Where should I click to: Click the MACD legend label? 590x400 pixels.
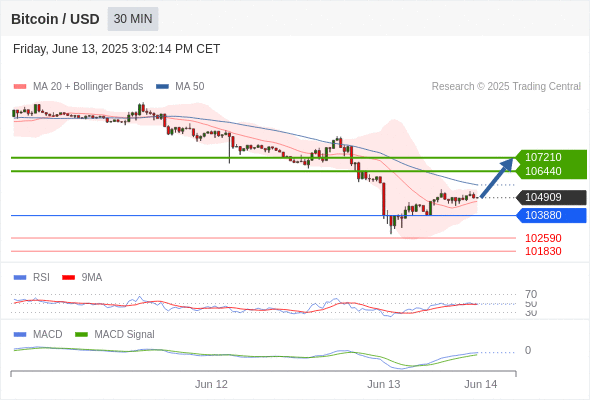pos(48,335)
